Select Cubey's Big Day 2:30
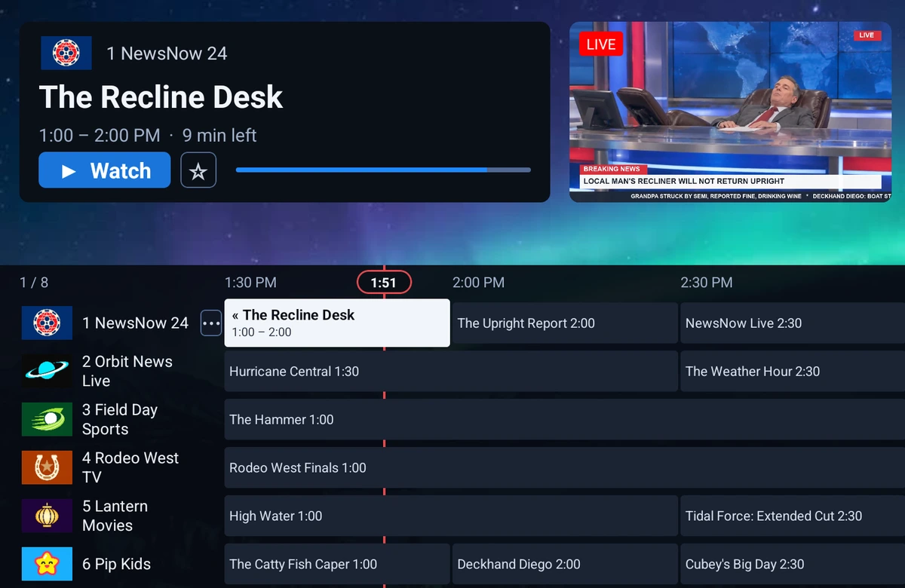Image resolution: width=905 pixels, height=588 pixels. (793, 565)
